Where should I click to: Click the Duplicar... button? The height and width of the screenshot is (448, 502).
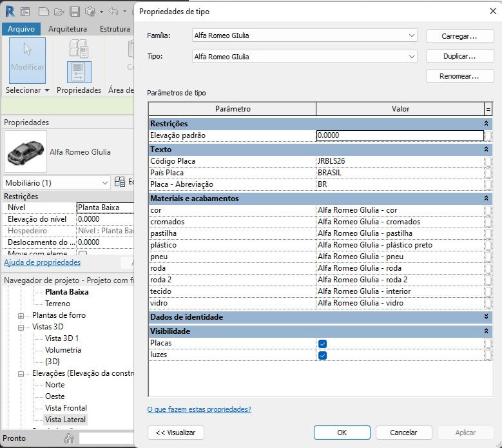tap(459, 56)
